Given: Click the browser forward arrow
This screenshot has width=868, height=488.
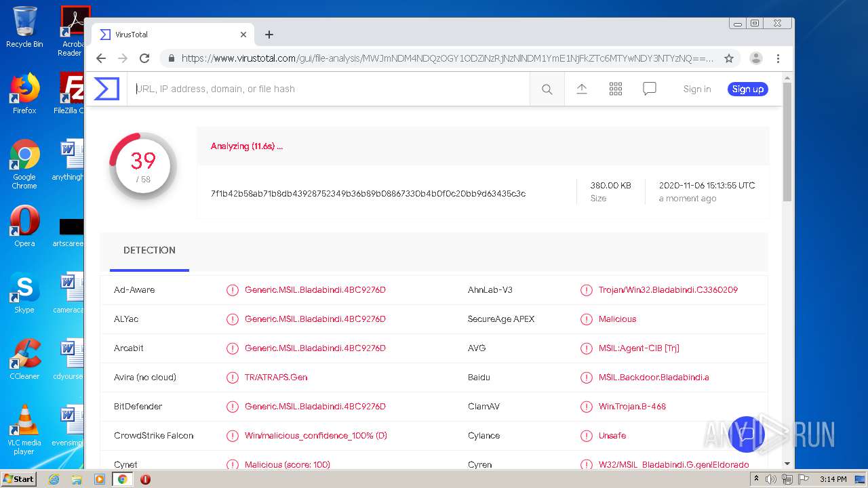Looking at the screenshot, I should (x=123, y=58).
